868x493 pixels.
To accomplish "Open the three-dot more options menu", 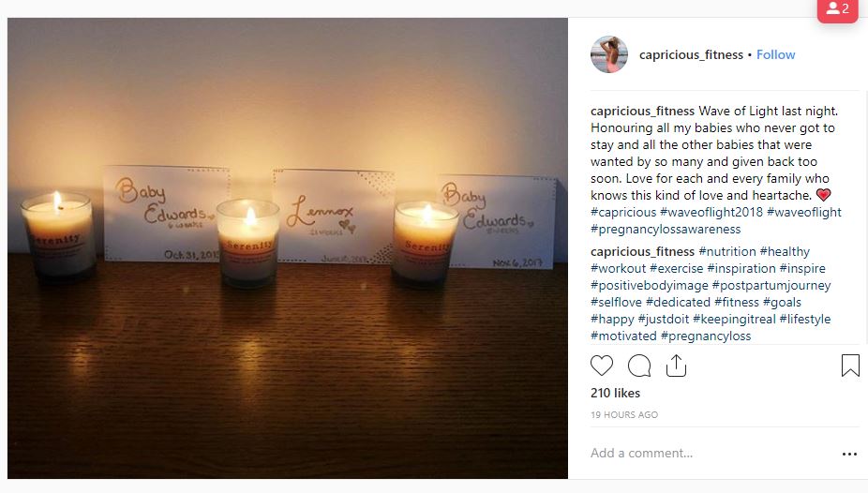I will tap(849, 454).
